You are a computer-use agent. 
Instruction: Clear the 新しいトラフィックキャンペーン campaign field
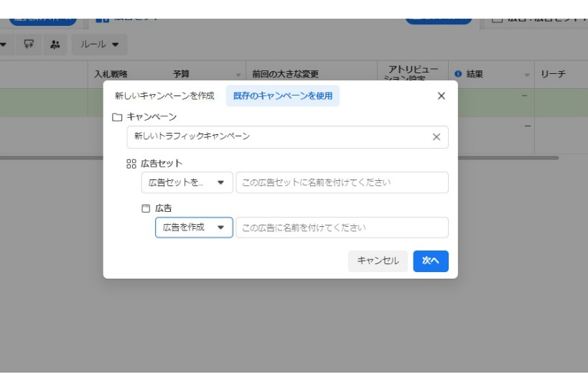(x=436, y=137)
